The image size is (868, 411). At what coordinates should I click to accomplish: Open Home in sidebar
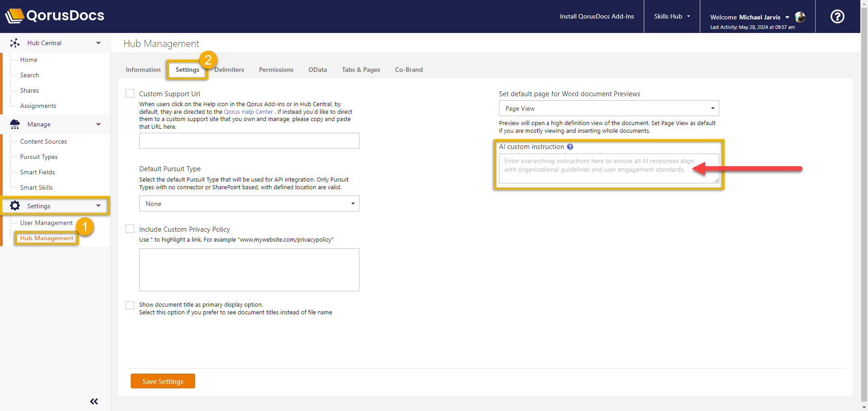[28, 60]
